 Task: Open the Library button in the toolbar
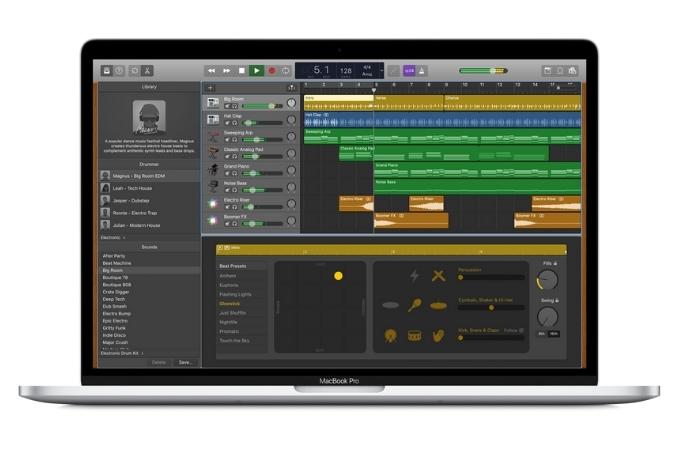click(x=107, y=71)
